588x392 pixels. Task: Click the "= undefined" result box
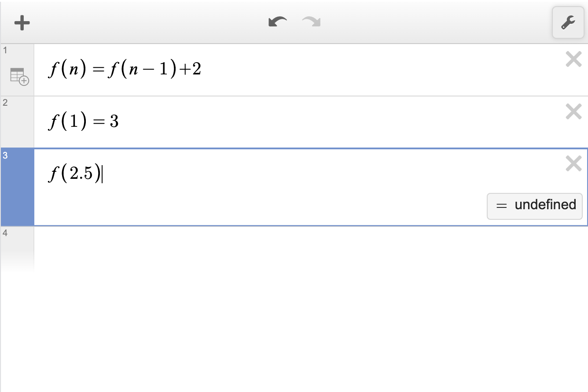[534, 205]
